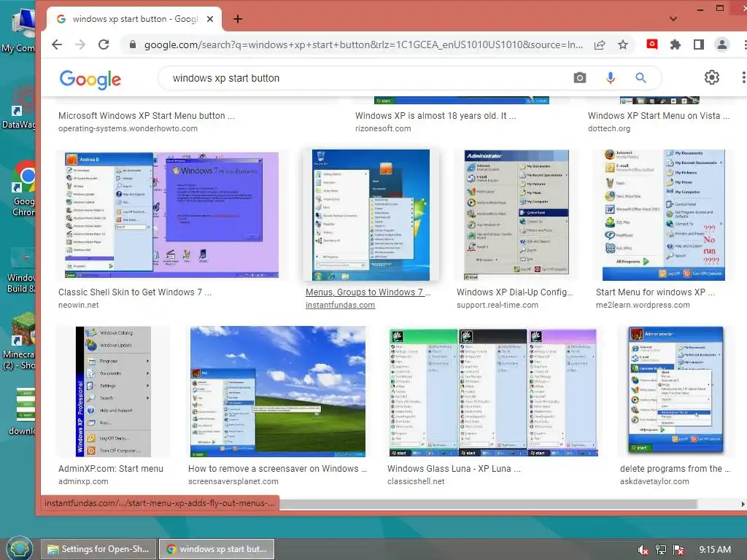Click the horizontal scrollbar at window bottom
This screenshot has width=747, height=560.
pos(488,504)
